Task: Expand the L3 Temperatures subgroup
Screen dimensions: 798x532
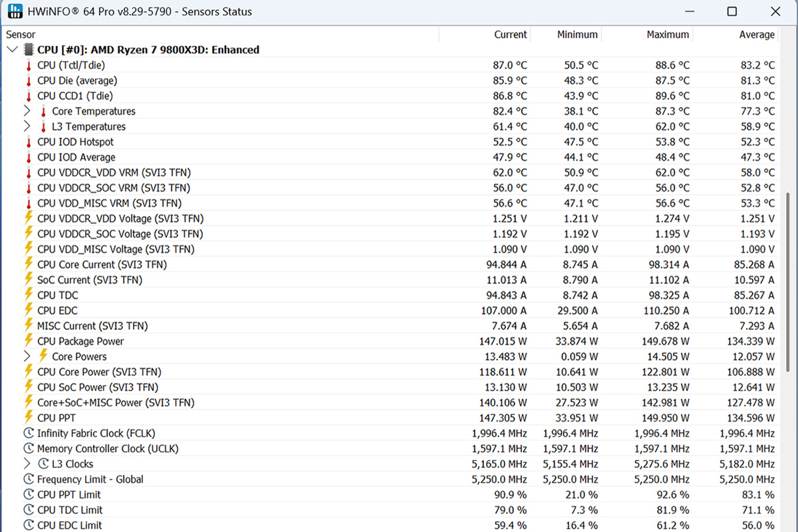Action: coord(27,126)
